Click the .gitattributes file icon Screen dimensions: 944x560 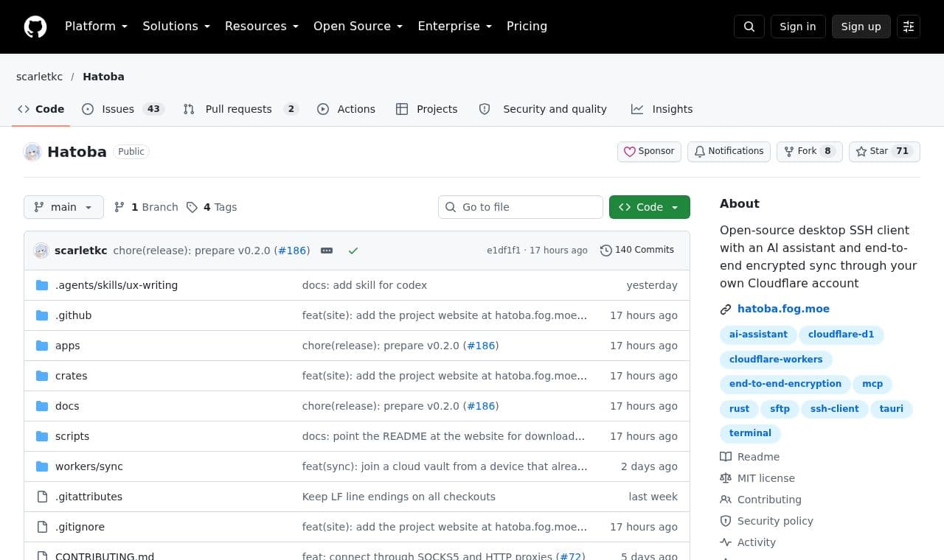[x=42, y=497]
